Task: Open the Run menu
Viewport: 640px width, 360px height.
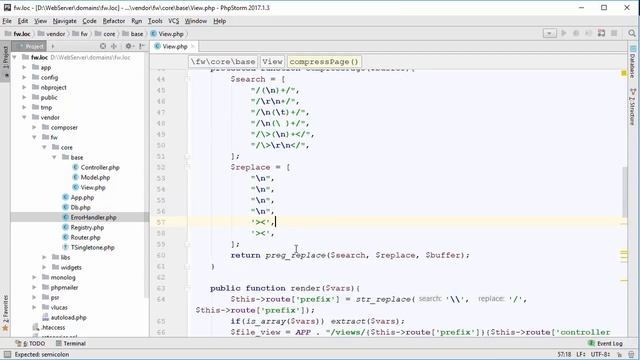Action: click(137, 21)
